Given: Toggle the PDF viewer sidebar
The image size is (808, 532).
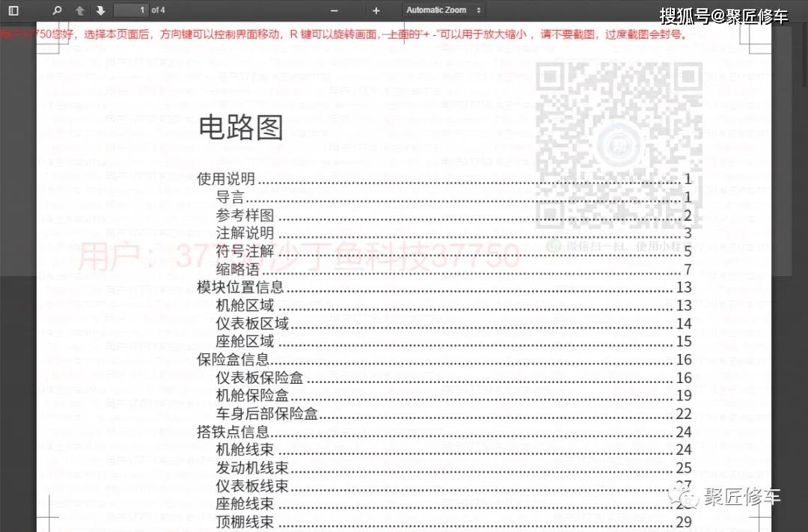Looking at the screenshot, I should click(x=14, y=10).
